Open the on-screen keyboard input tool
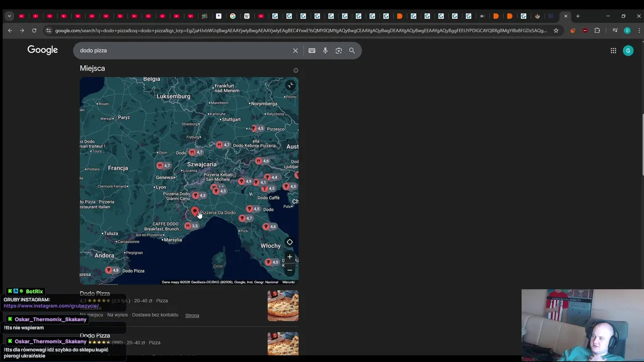 click(x=312, y=50)
